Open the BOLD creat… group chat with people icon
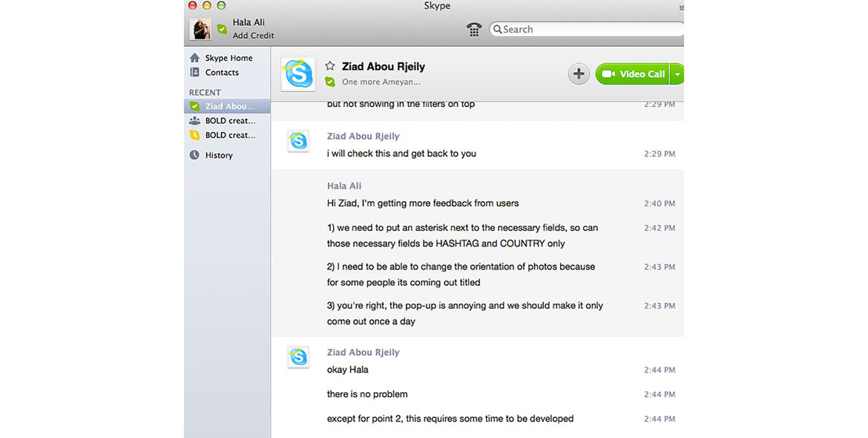This screenshot has width=868, height=438. point(227,120)
